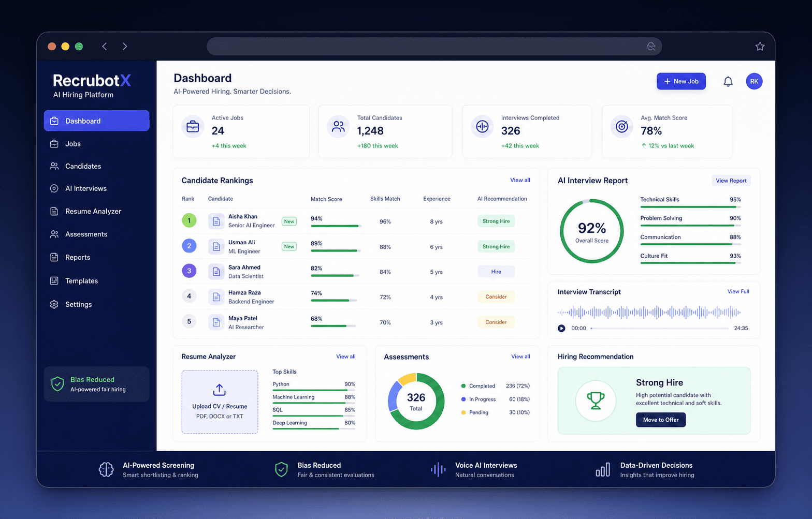Click the RecrubotX logo
Screen dimensions: 812x519
coord(92,81)
